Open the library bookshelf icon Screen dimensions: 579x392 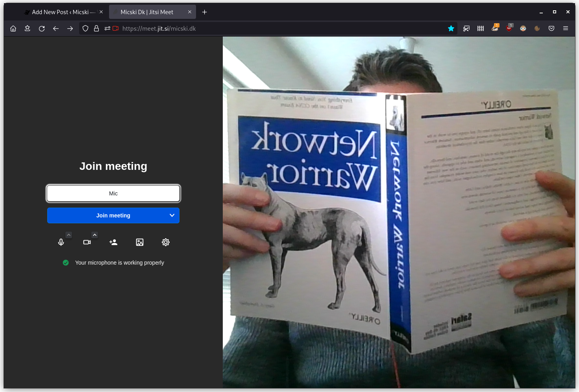481,28
